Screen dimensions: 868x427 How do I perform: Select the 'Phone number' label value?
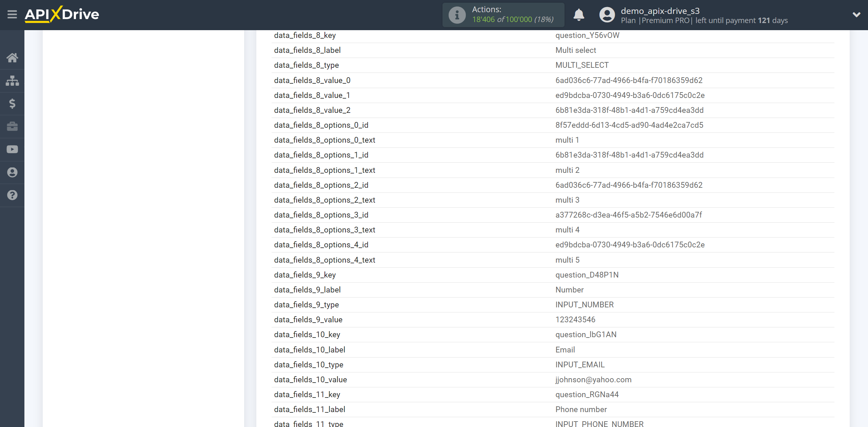581,409
